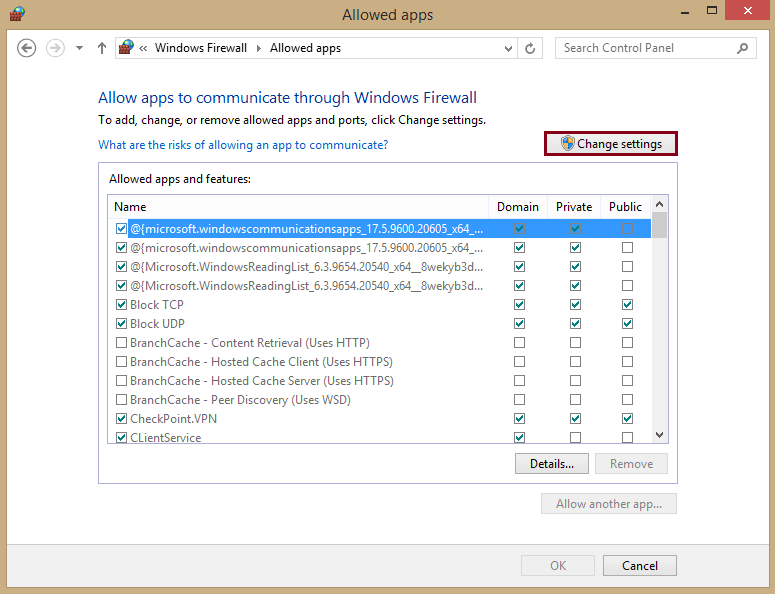The width and height of the screenshot is (775, 594).
Task: Toggle Private checkbox for CheckPoint.VPN
Action: pos(575,419)
